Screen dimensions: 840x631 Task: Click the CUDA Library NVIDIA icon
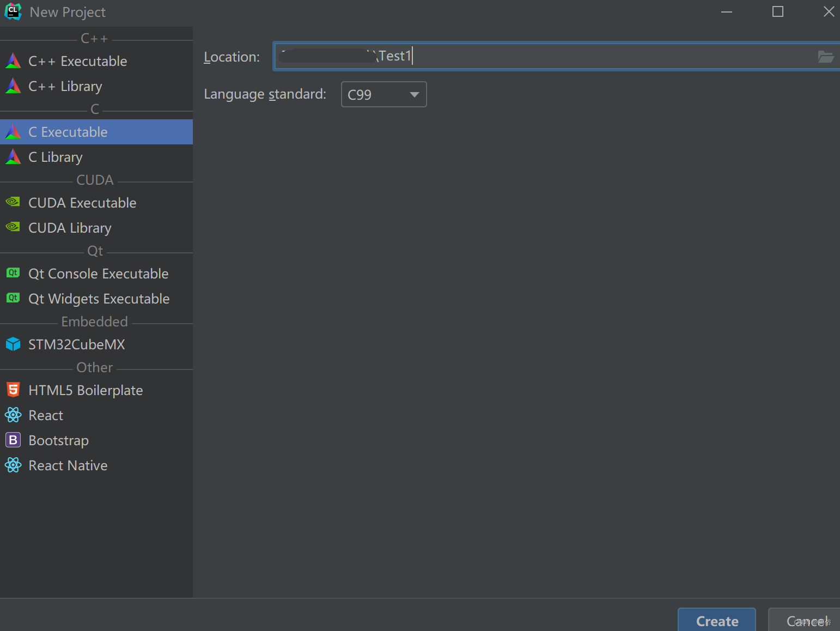pyautogui.click(x=13, y=227)
